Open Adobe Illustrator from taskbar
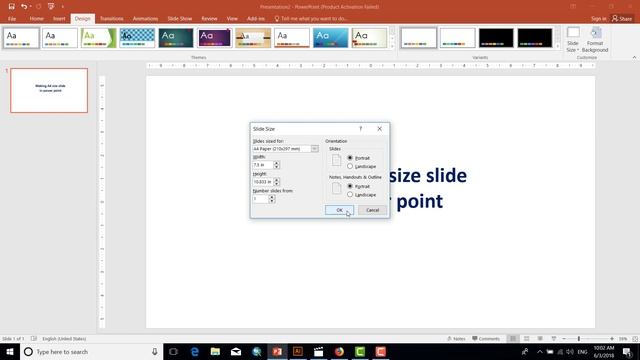 pyautogui.click(x=298, y=351)
